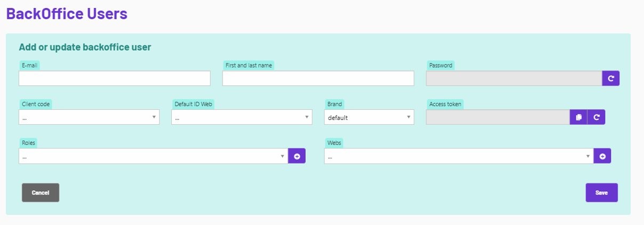This screenshot has width=644, height=225.
Task: Save the backoffice user
Action: (602, 192)
